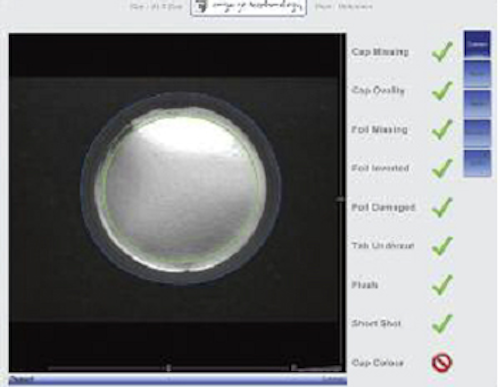Select the 'Cap Missing' inspection label
500x387 pixels.
point(380,52)
